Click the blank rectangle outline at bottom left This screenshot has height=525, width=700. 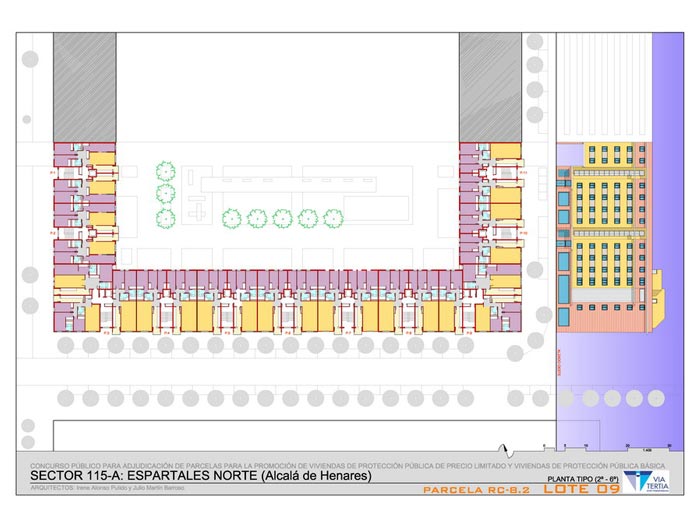click(x=270, y=435)
